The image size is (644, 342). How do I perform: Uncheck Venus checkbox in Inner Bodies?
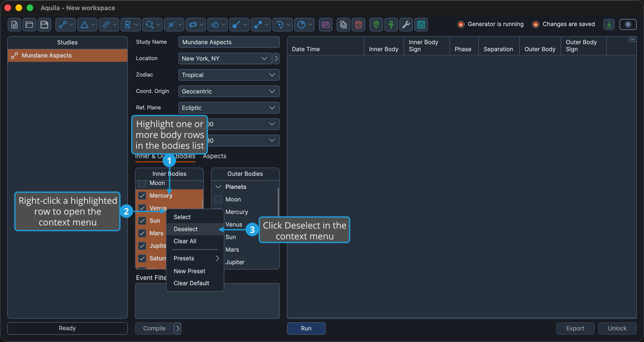tap(142, 208)
